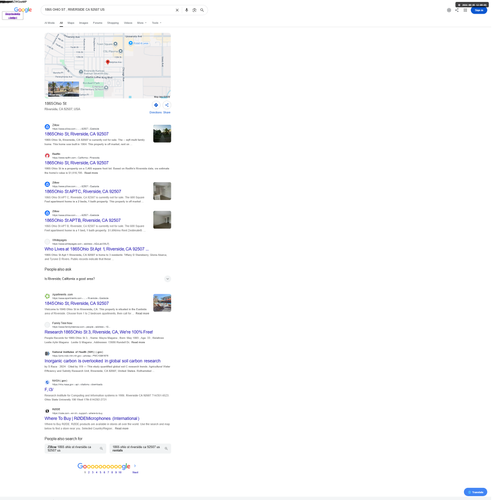494x500 pixels.
Task: Select rentals related search chip
Action: tap(140, 449)
